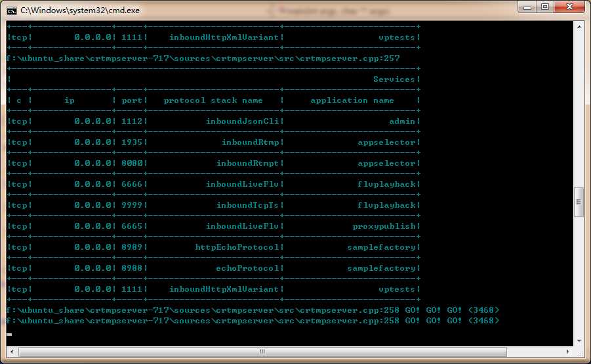Click the 'application name' column header
591x364 pixels.
[x=352, y=100]
